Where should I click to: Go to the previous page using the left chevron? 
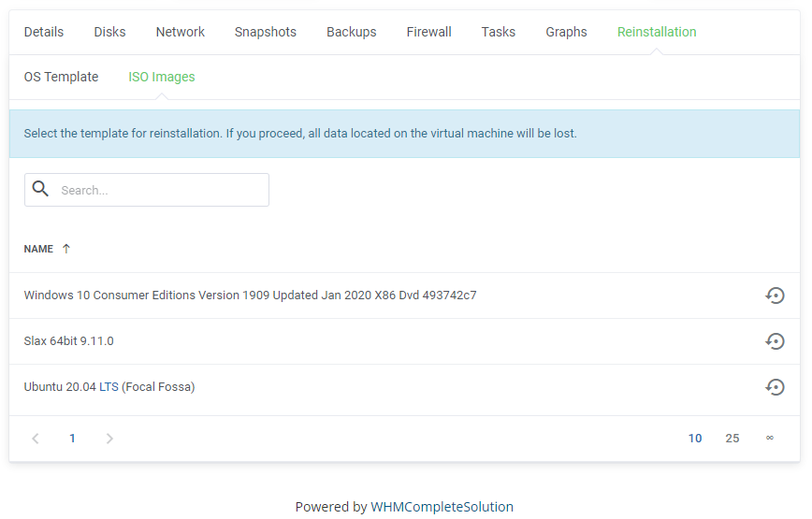(36, 439)
